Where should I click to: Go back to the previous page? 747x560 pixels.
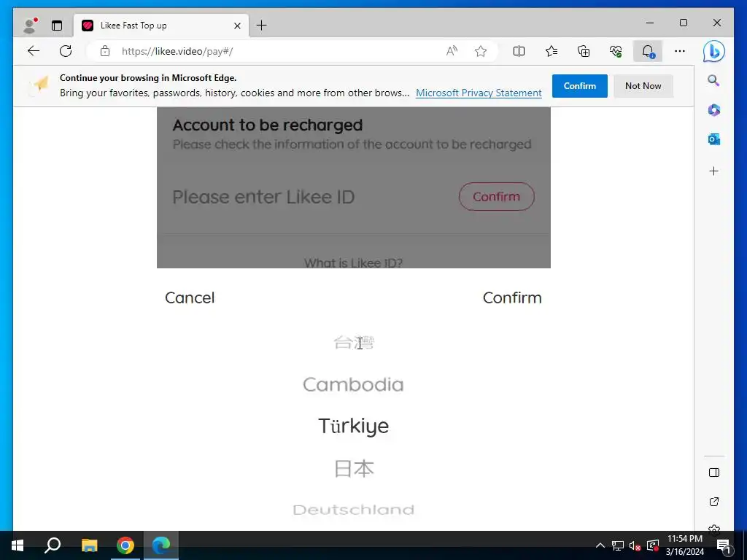click(x=34, y=51)
